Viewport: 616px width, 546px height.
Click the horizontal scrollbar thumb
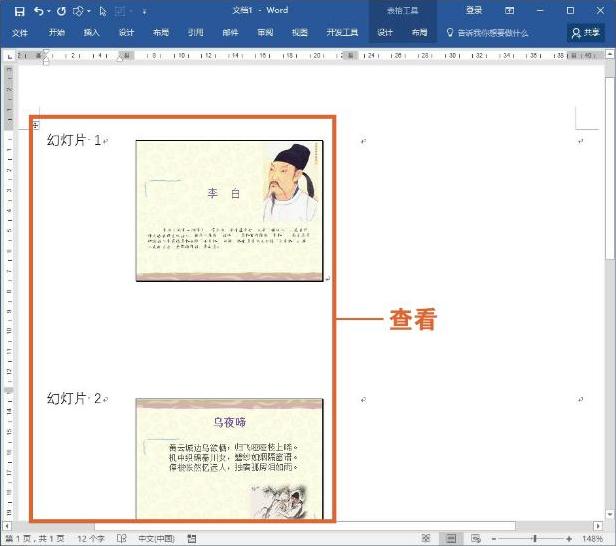click(x=305, y=526)
